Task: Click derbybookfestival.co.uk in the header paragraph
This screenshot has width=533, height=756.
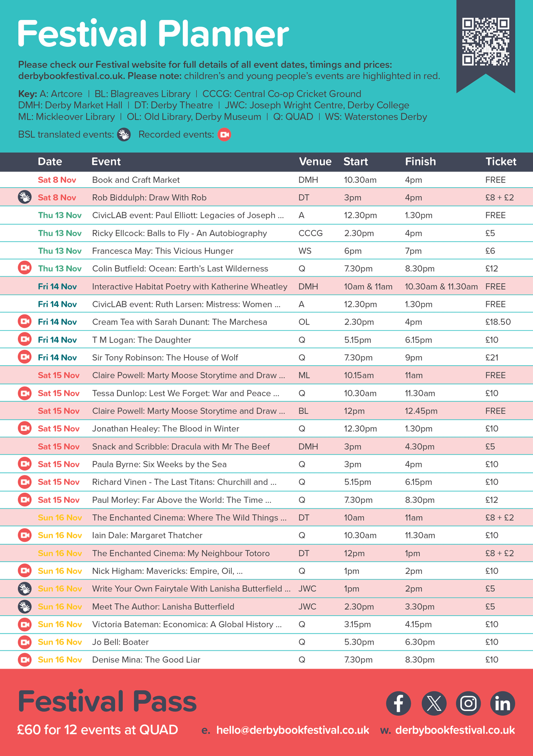Action: [72, 76]
